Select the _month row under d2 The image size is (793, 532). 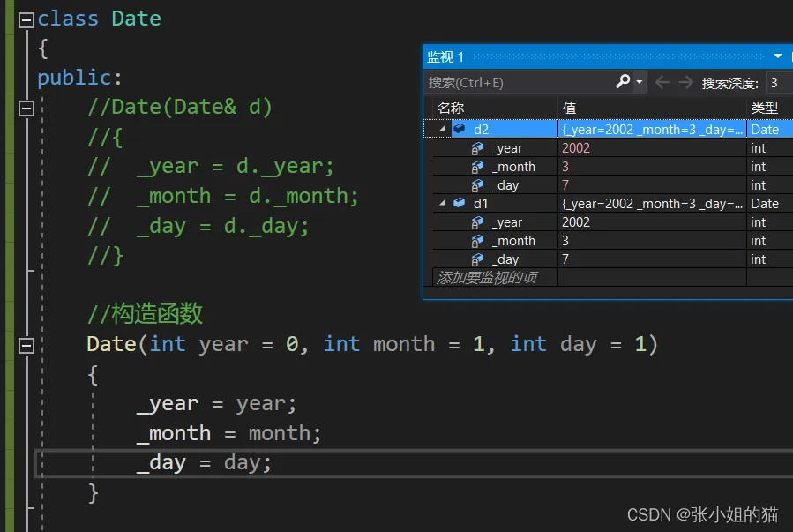coord(514,167)
